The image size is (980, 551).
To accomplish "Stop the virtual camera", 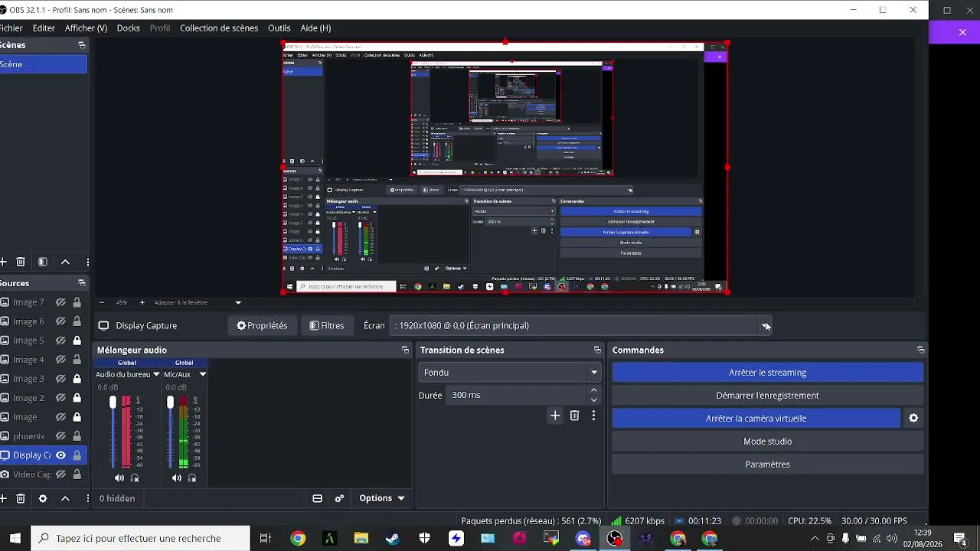I will click(x=756, y=419).
